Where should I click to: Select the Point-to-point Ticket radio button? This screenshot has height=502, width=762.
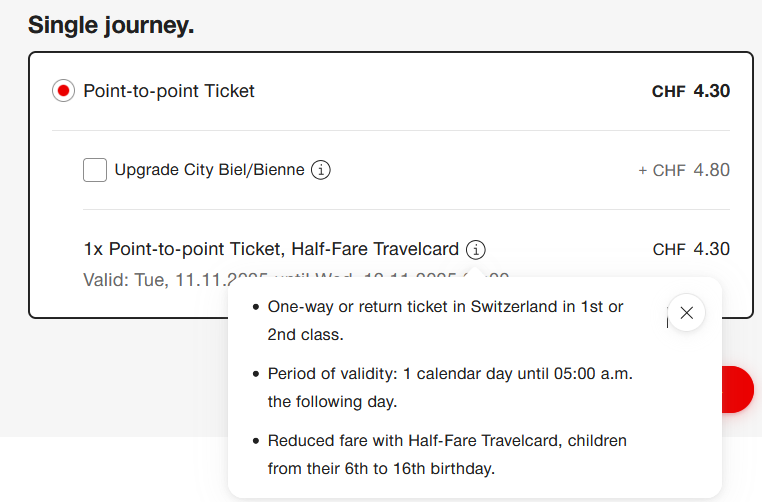point(63,91)
